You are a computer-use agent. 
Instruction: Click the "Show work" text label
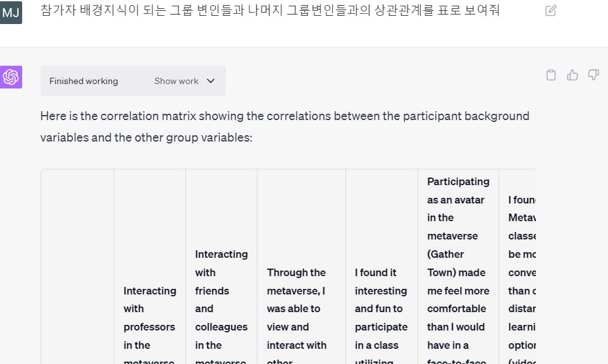[177, 81]
